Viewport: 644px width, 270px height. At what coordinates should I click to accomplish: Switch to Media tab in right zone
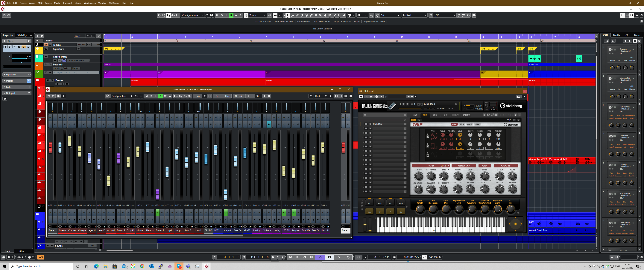[616, 35]
